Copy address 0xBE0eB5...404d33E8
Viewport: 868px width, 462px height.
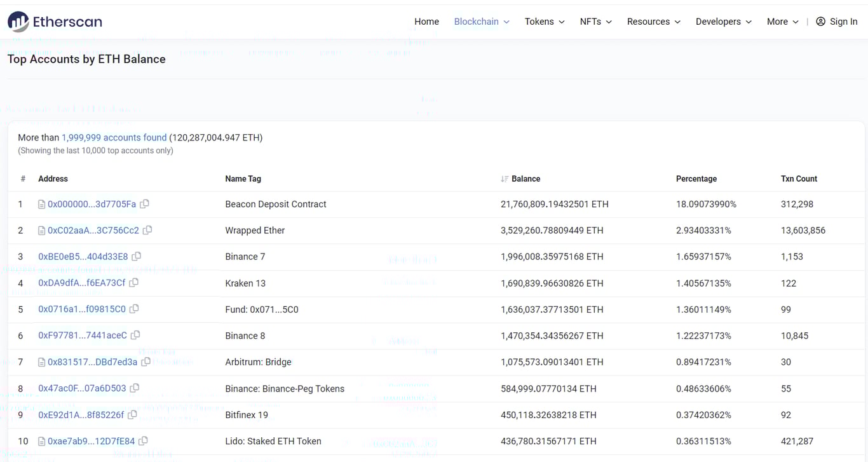137,257
